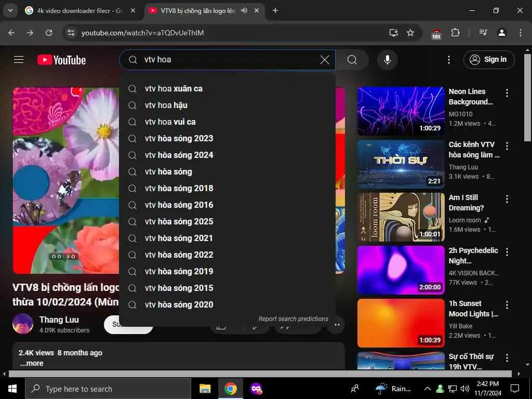Open the 2h Psychedelic Night video thumbnail

pyautogui.click(x=401, y=270)
